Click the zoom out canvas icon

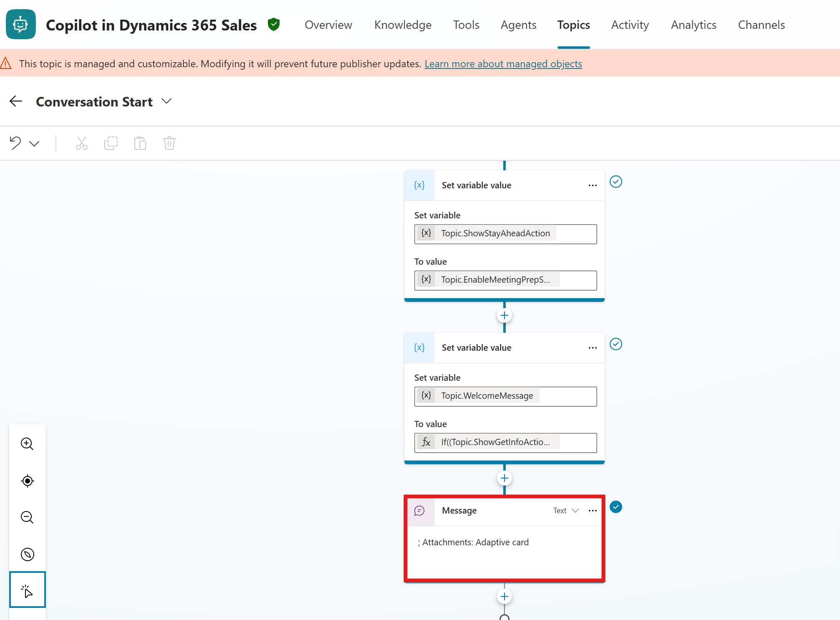[27, 517]
